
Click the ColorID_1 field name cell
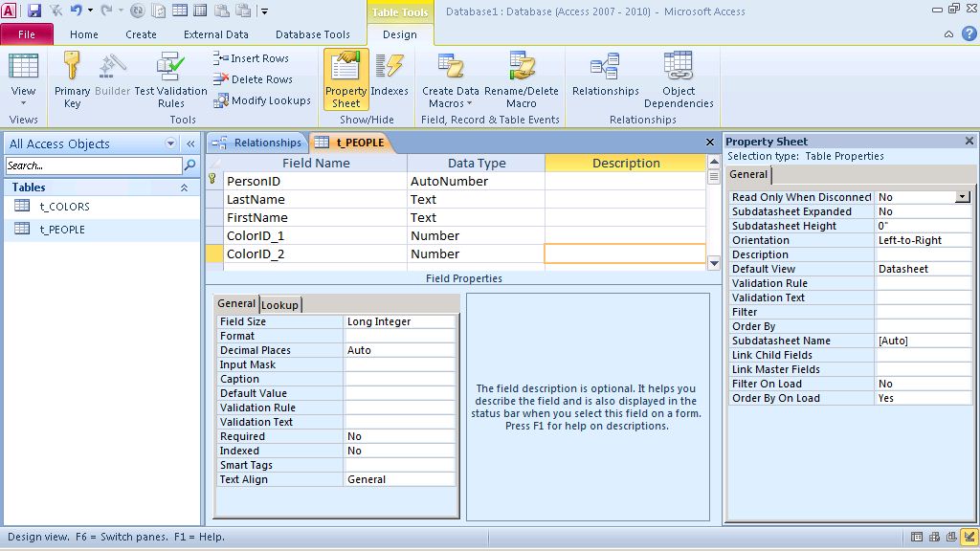pyautogui.click(x=315, y=235)
